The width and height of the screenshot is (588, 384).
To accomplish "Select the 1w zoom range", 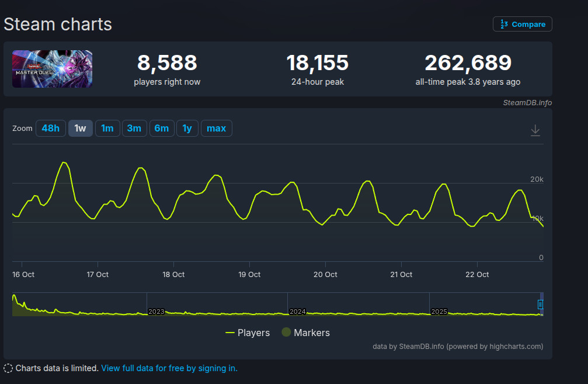I will pyautogui.click(x=80, y=129).
